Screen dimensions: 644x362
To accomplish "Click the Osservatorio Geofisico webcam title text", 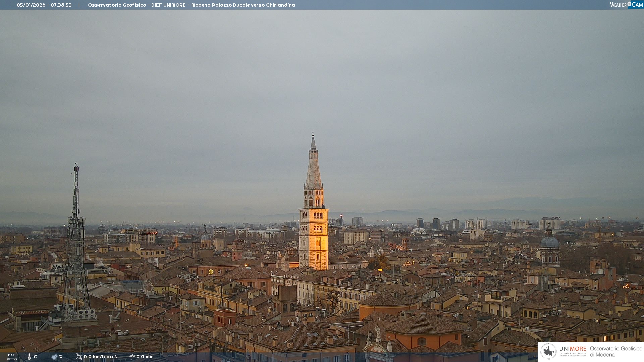I will point(191,5).
